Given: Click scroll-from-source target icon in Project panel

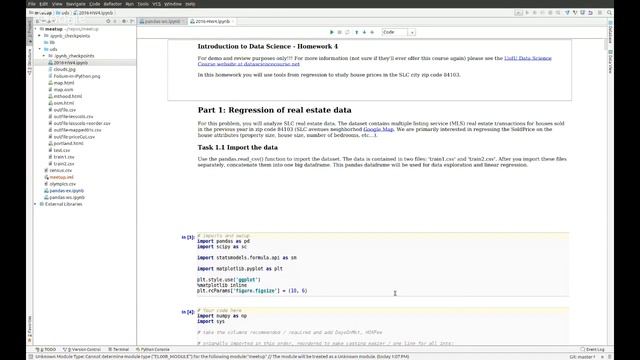Looking at the screenshot, I should pyautogui.click(x=108, y=21).
